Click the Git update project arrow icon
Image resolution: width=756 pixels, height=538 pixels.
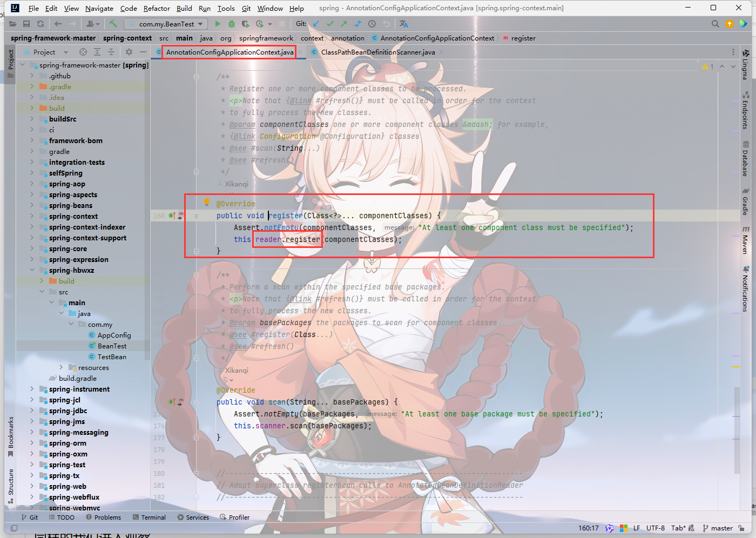[316, 24]
